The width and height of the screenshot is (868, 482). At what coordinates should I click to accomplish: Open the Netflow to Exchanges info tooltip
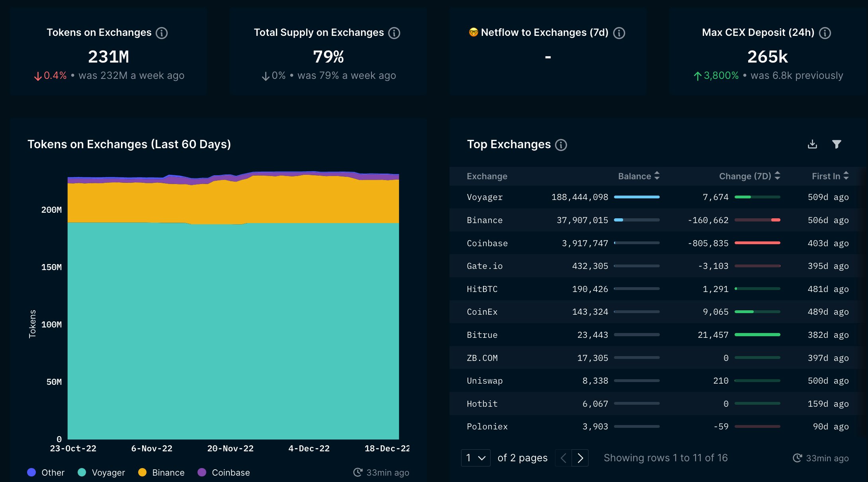[x=619, y=33]
